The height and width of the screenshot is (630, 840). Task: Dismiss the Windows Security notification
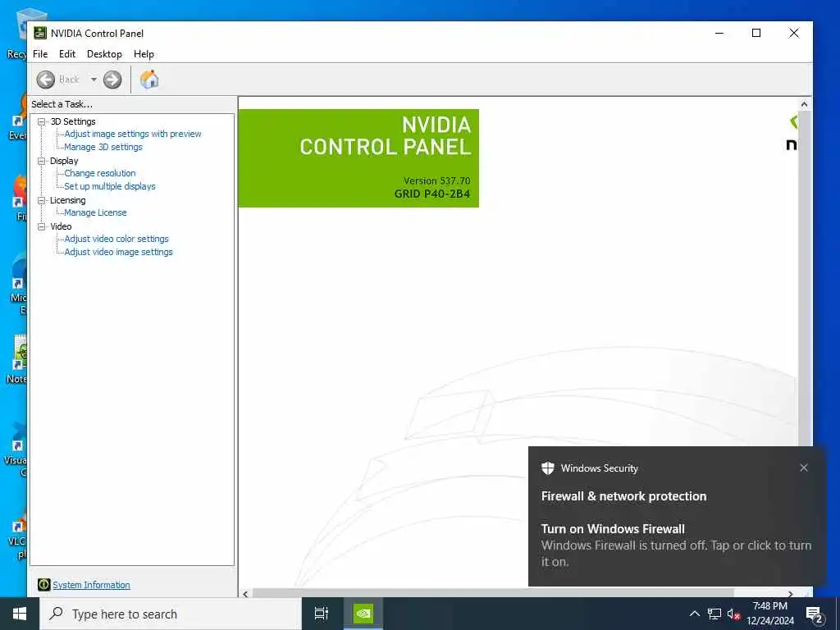804,468
